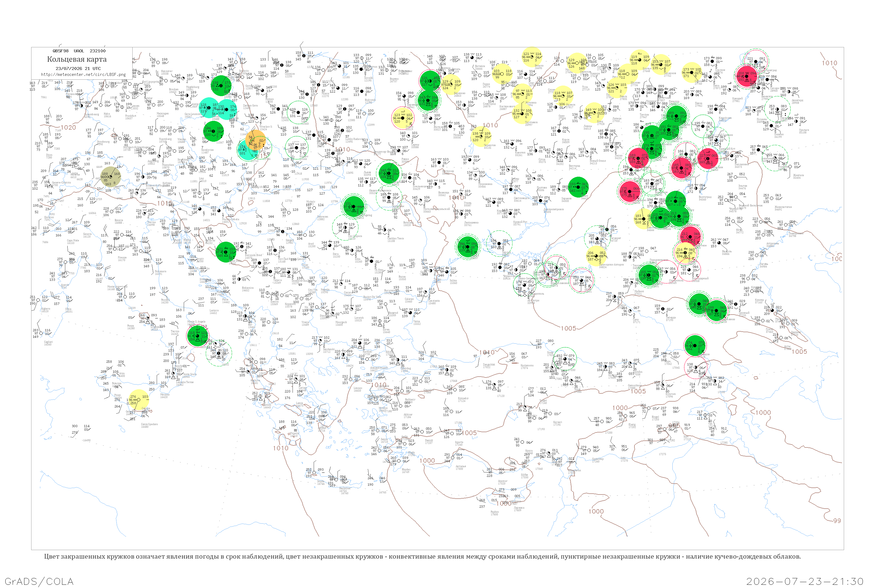Select the 1020 isobar label
Image resolution: width=882 pixels, height=588 pixels.
(x=69, y=128)
